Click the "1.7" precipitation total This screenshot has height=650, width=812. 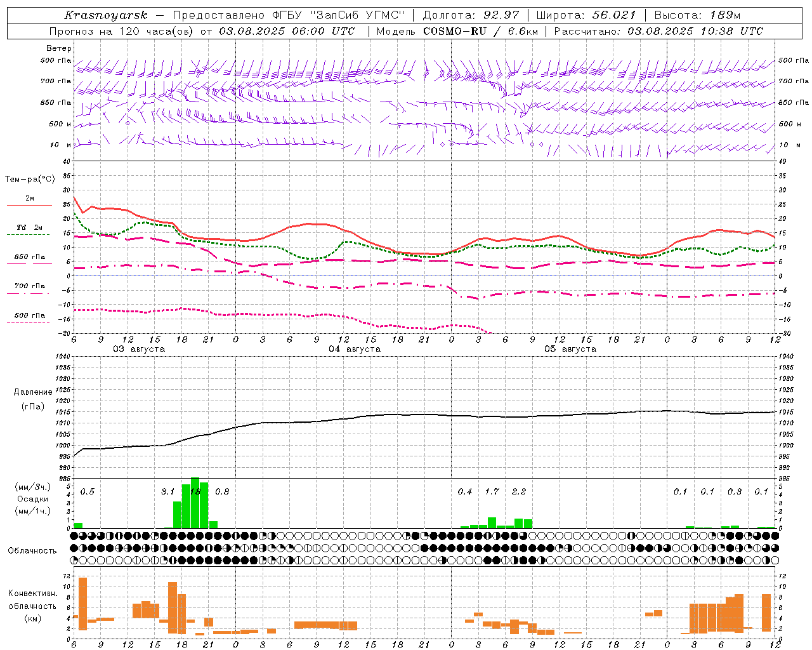(x=492, y=491)
